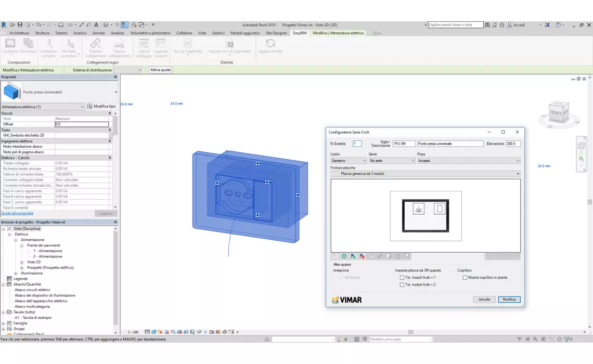
Task: Select the EasyBIM ribbon tab
Action: point(300,33)
